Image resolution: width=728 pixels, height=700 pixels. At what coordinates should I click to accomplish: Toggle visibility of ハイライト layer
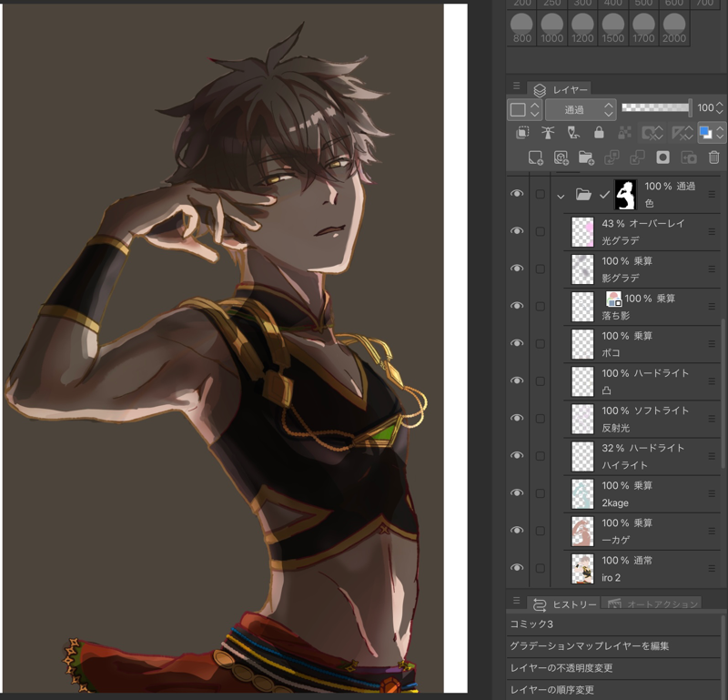tap(517, 456)
